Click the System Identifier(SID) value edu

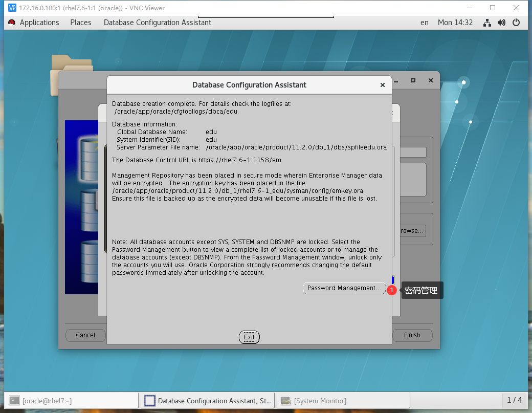(x=211, y=140)
